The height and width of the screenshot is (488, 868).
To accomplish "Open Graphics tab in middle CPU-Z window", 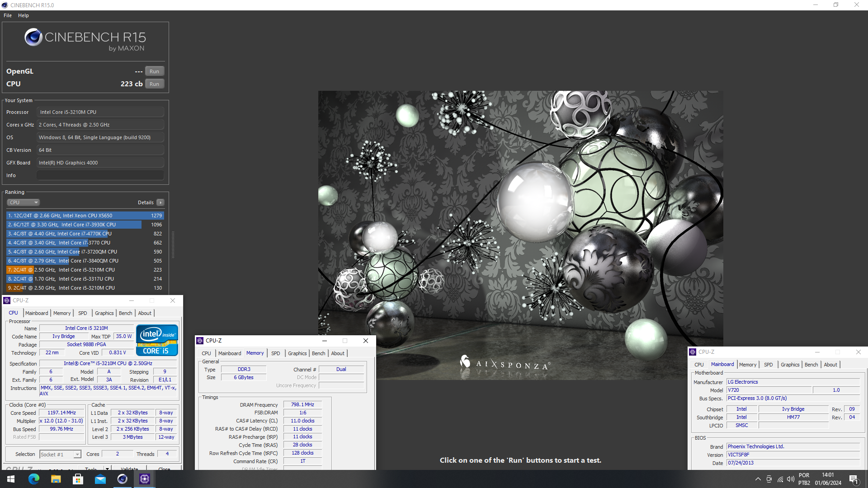I will click(297, 353).
